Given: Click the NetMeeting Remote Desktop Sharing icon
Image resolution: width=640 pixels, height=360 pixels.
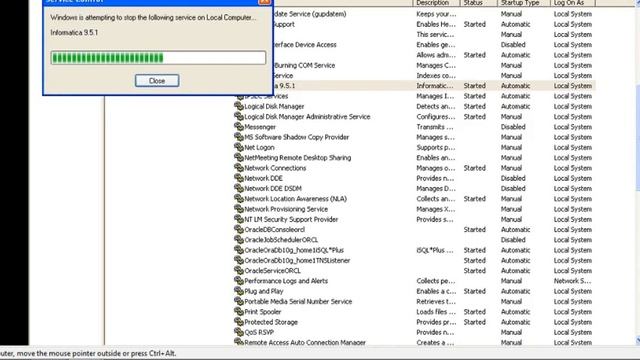Looking at the screenshot, I should (239, 157).
